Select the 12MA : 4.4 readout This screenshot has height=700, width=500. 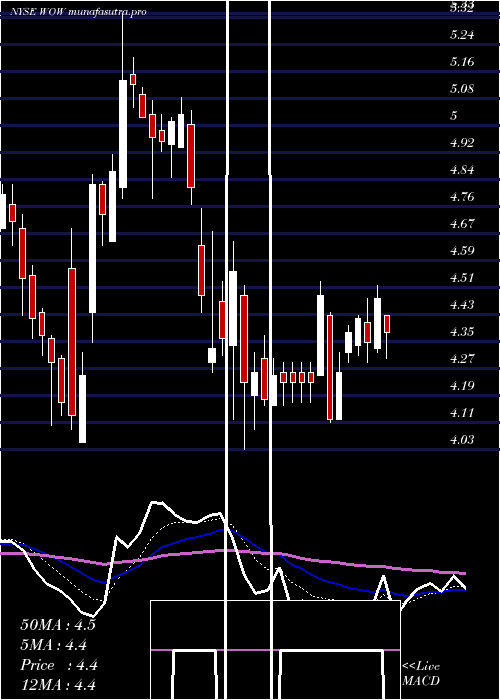pyautogui.click(x=58, y=685)
